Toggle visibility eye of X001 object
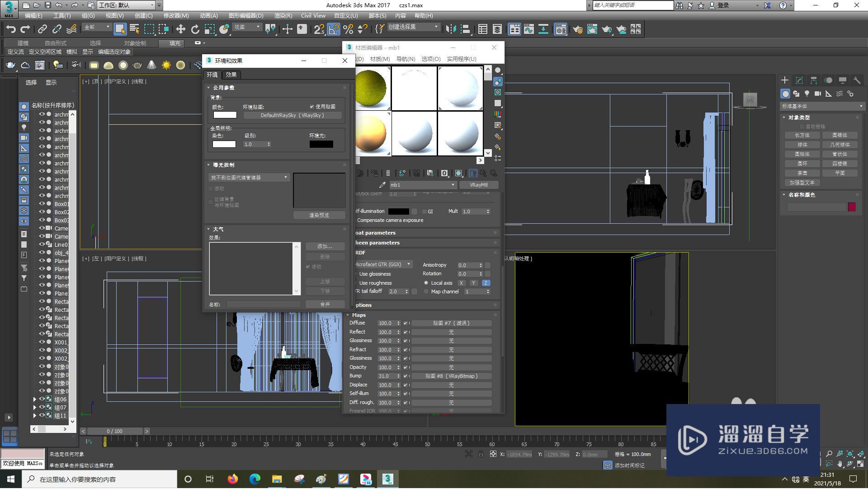This screenshot has width=868, height=489. 42,342
